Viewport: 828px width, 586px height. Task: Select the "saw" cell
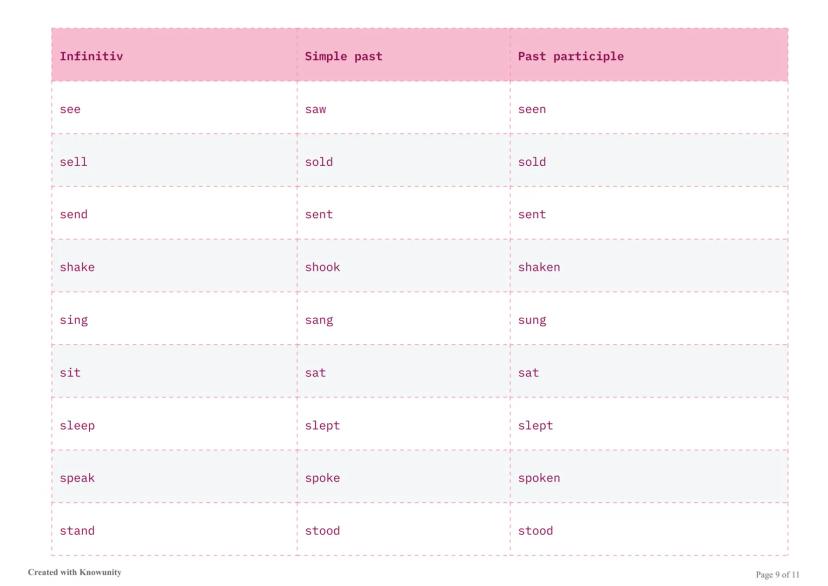pos(315,109)
